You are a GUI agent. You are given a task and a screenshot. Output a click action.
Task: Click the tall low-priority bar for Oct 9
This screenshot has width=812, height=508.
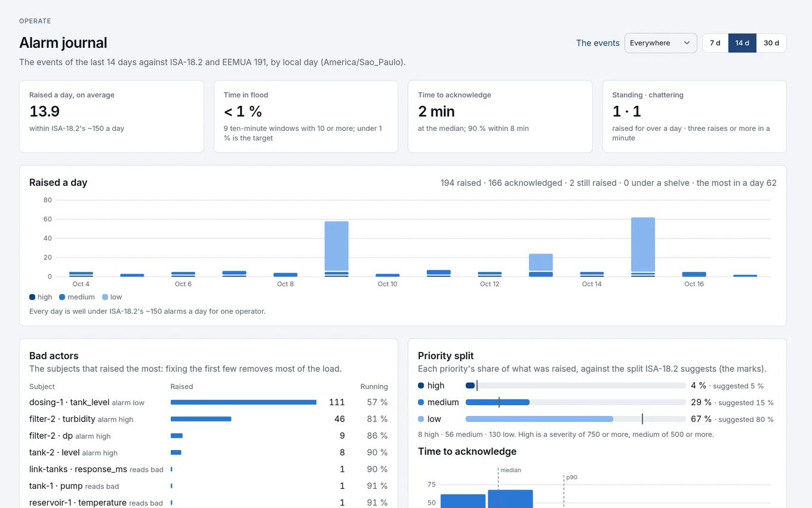point(337,246)
